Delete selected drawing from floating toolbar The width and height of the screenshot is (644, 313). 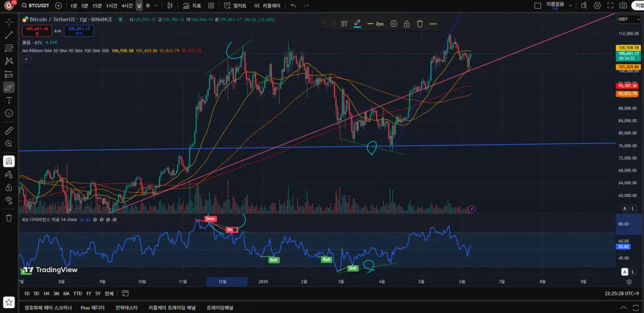coord(420,24)
